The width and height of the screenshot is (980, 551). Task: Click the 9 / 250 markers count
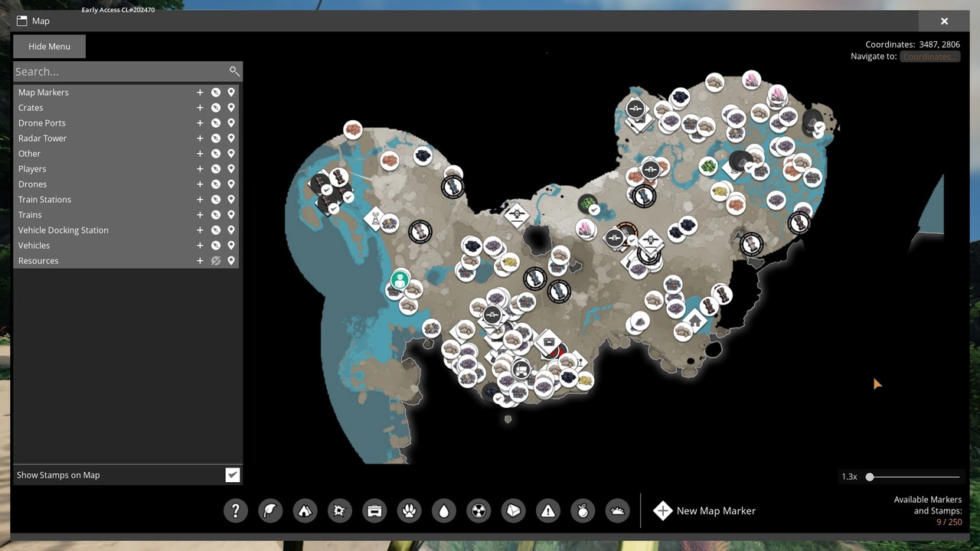tap(949, 522)
